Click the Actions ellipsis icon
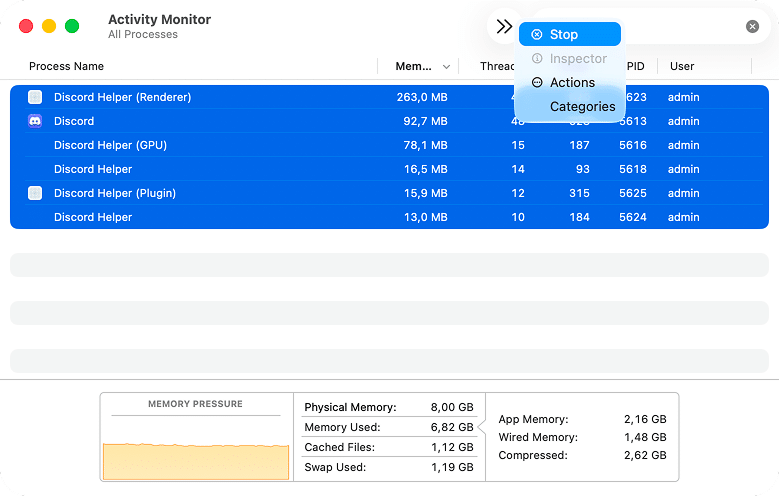This screenshot has width=779, height=496. coord(537,83)
